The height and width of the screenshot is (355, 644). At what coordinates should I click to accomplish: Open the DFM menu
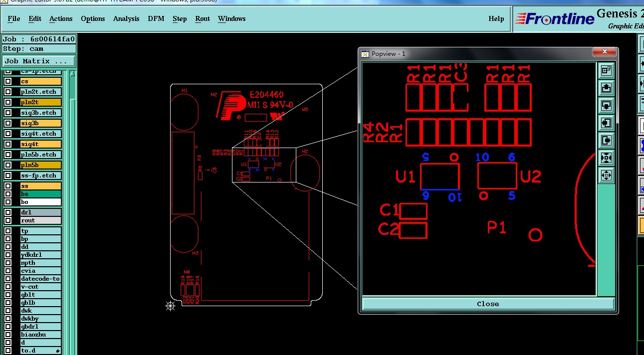156,18
